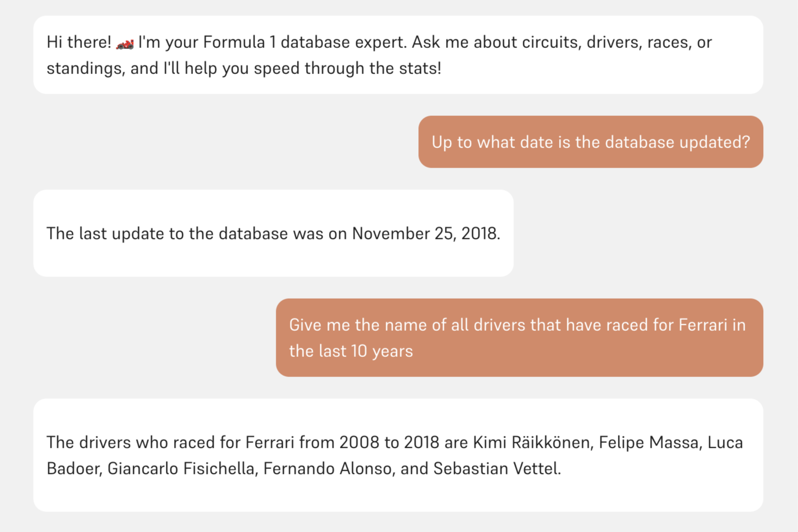Click the name "Giancarlo Fisichella"
This screenshot has width=798, height=532.
coord(181,468)
